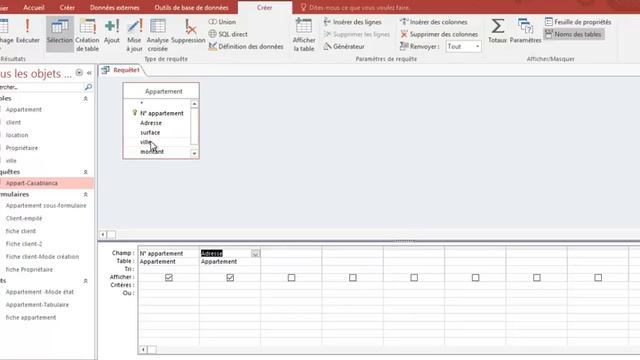The height and width of the screenshot is (360, 640).
Task: Collapse the Formulaires group
Action: 86,194
